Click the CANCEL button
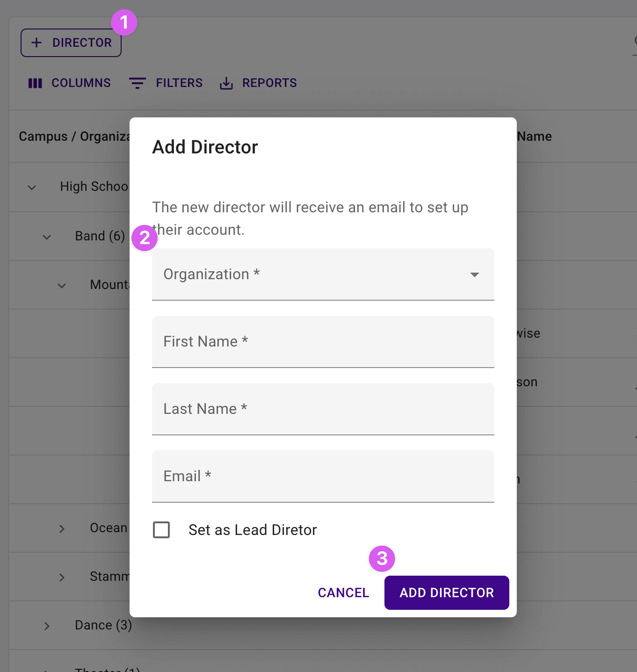Screen dimensions: 637x672 coord(344,593)
